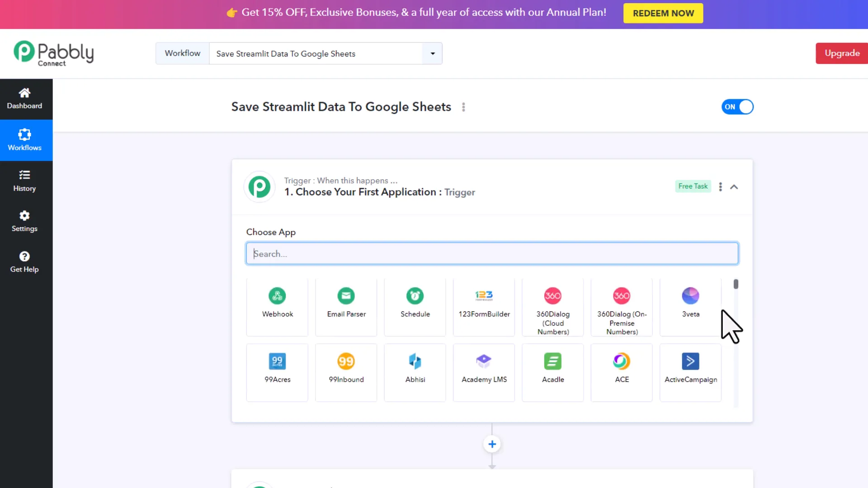
Task: Pick 123FormBuilder as trigger app
Action: [x=483, y=306]
